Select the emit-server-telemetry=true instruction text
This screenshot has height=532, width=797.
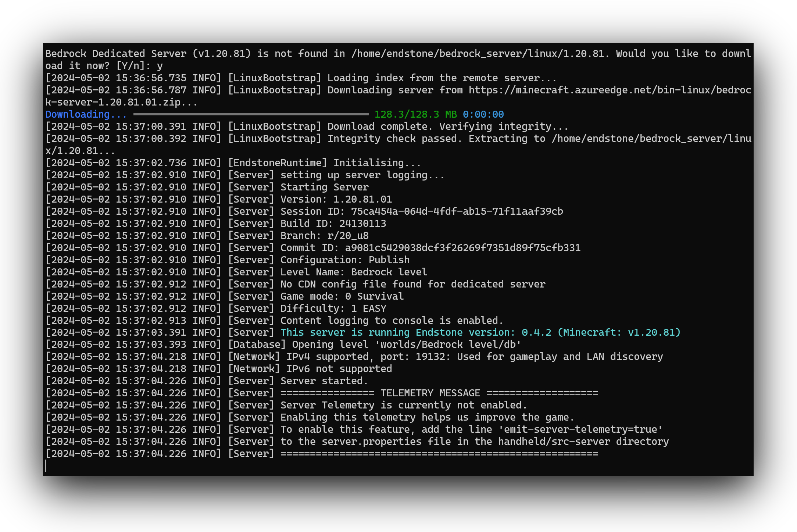[x=581, y=429]
